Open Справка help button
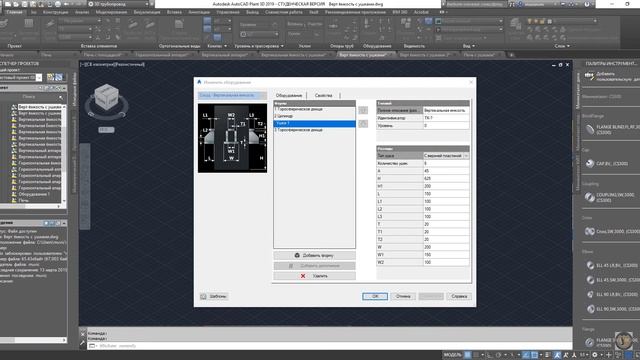Image resolution: width=640 pixels, height=360 pixels. 459,296
